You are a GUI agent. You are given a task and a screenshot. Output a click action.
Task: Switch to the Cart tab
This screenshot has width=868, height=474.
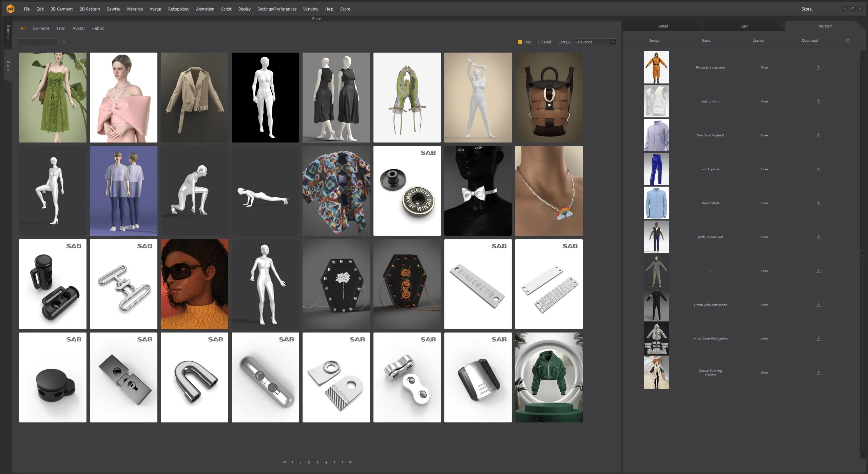coord(744,26)
